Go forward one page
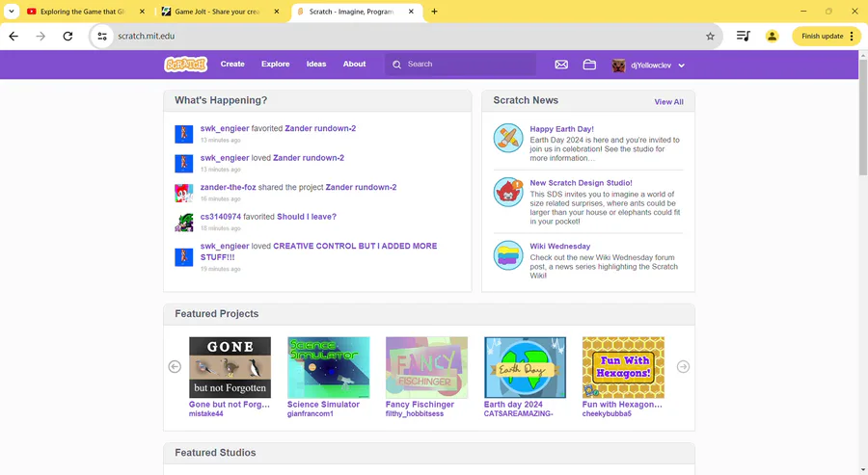This screenshot has width=868, height=475. click(x=41, y=36)
